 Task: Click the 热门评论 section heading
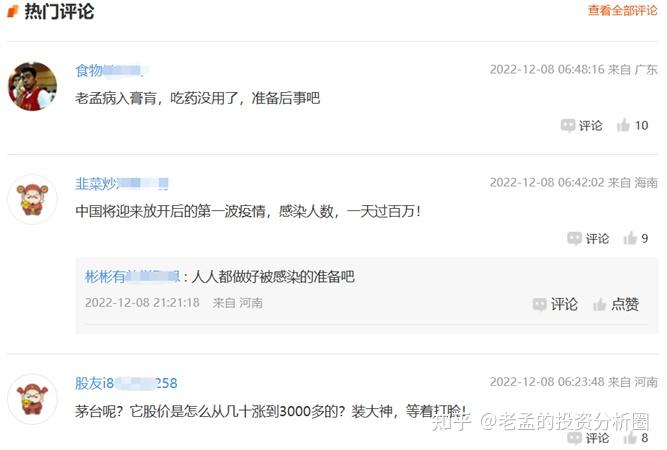tap(59, 11)
